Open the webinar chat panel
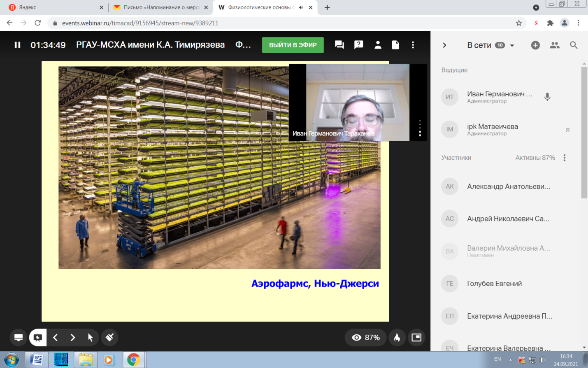 (x=339, y=45)
